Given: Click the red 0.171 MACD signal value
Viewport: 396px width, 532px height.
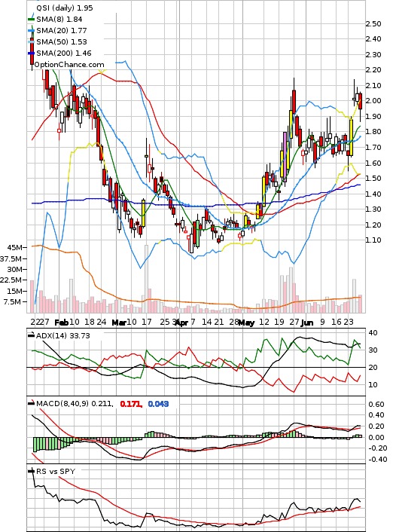Looking at the screenshot, I should coord(131,404).
